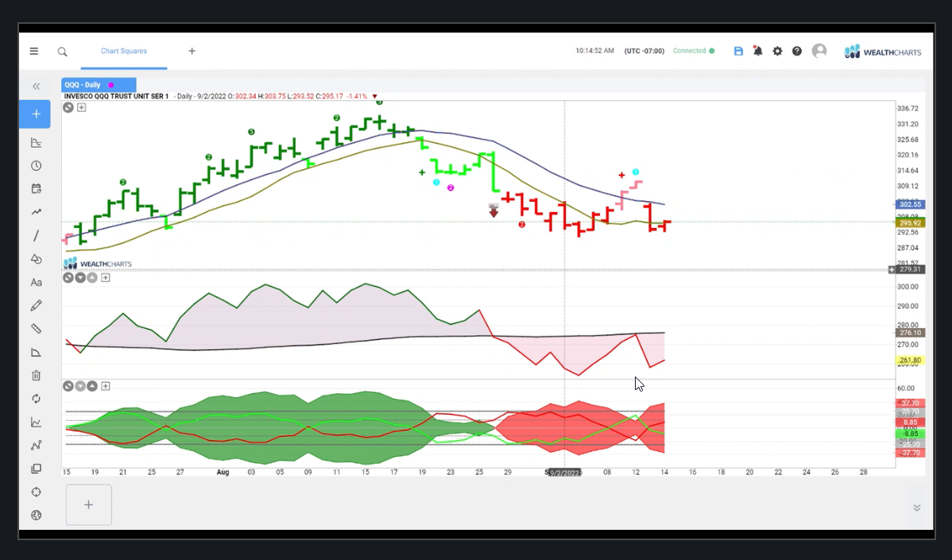Open the help question mark

tap(796, 51)
